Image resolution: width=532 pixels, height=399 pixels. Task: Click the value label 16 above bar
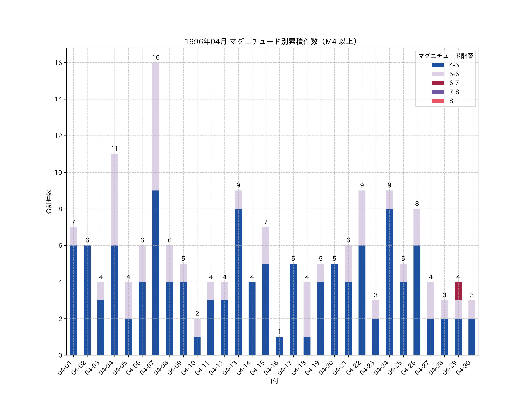(156, 57)
